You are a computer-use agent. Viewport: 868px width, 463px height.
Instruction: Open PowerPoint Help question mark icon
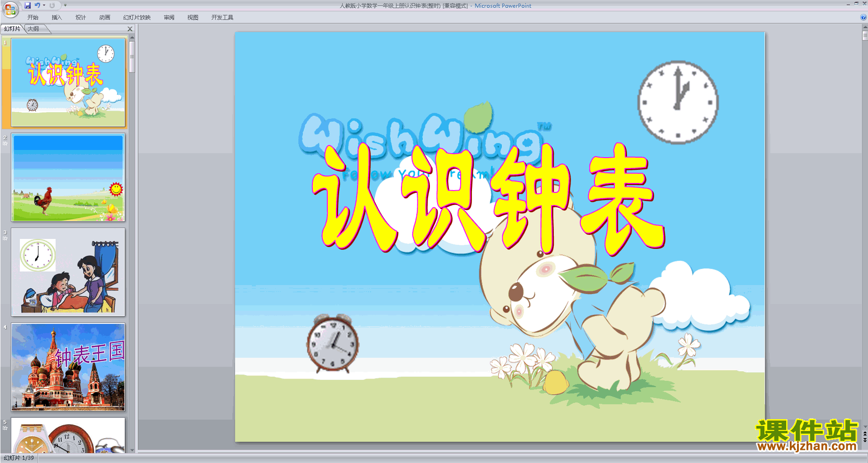[x=863, y=18]
